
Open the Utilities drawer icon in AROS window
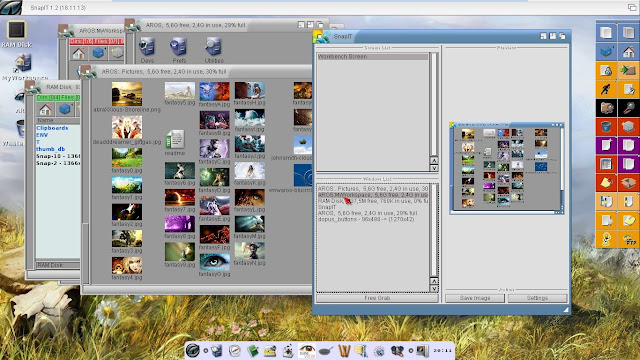pos(213,50)
